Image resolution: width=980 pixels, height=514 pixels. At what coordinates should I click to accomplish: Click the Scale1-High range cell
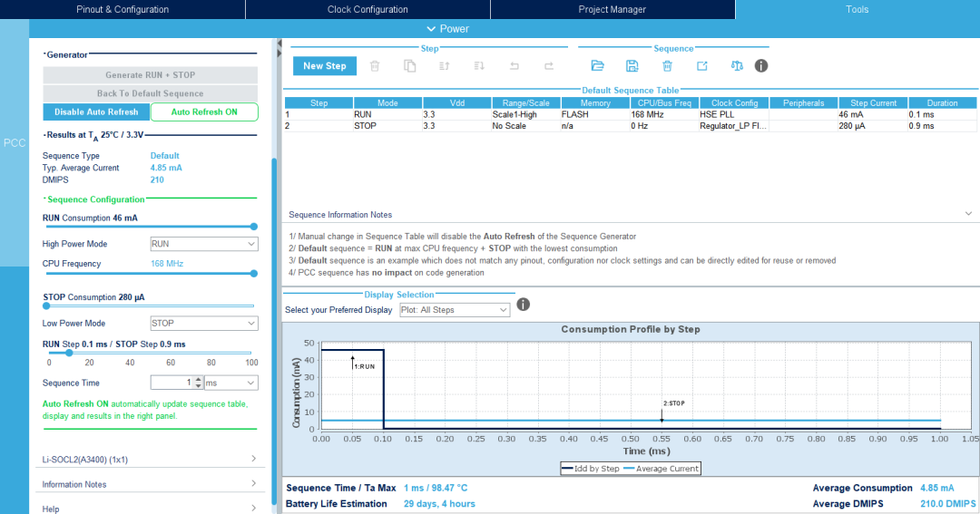(525, 114)
